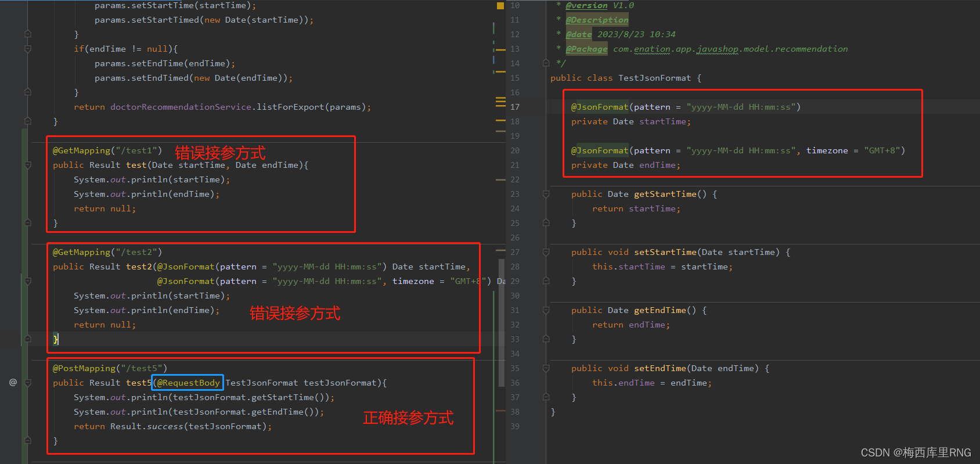
Task: Click the @date Javadoc tag
Action: tap(579, 34)
